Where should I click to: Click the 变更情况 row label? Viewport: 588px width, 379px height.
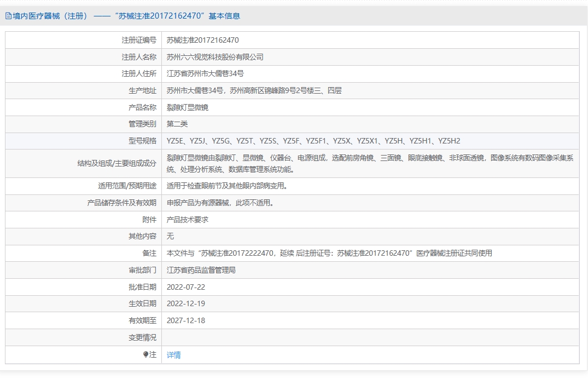click(x=142, y=337)
